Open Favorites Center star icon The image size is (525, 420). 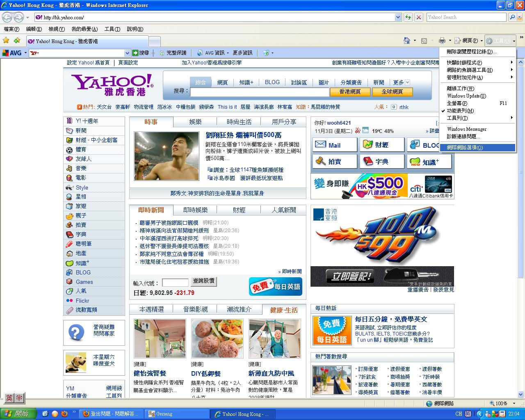click(x=6, y=41)
